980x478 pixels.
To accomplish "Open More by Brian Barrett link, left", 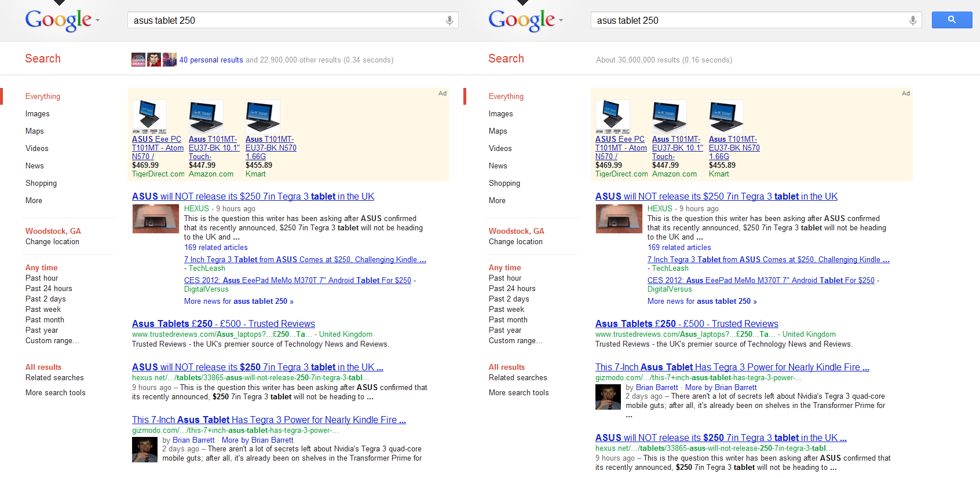I will point(258,440).
